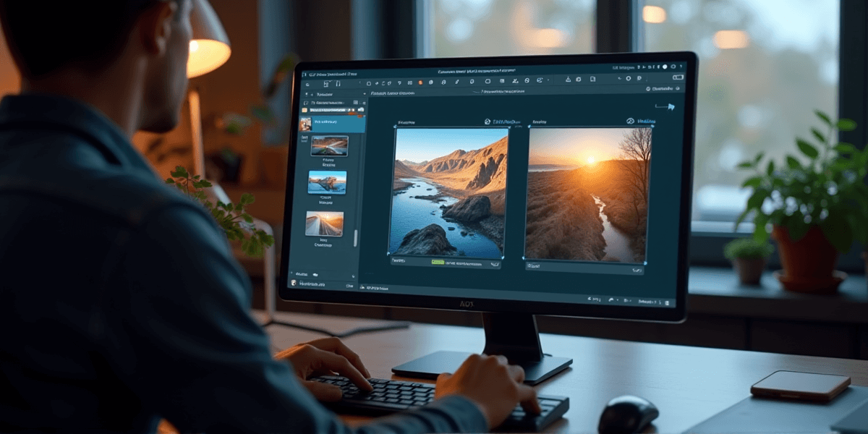
Task: Click the blue arrow icon at canvas top-right
Action: (670, 107)
